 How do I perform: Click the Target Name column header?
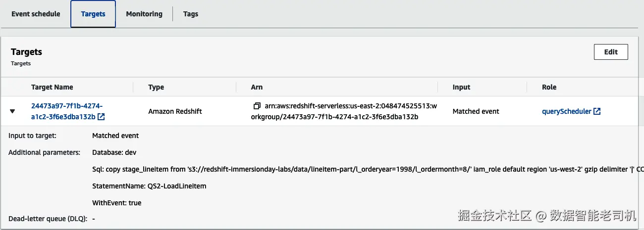coord(52,87)
